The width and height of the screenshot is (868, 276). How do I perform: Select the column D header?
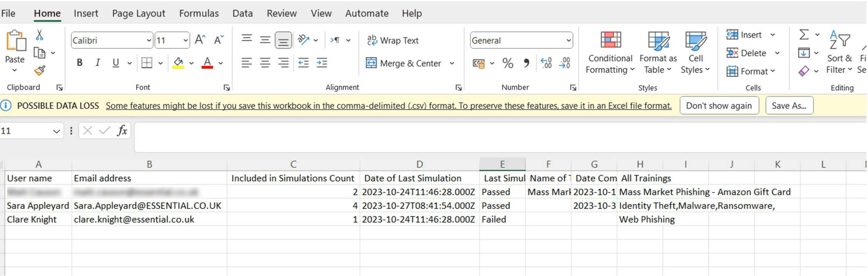(x=419, y=164)
